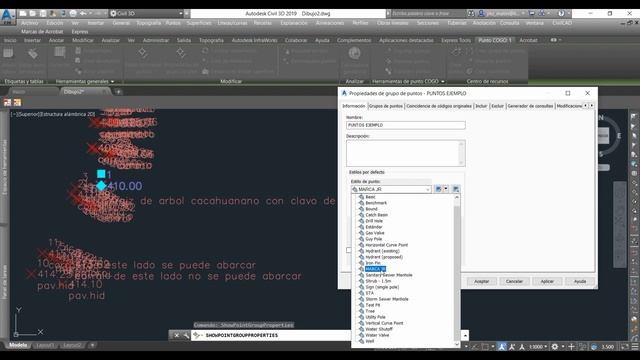Select Hydrant (existing) in the list
Image resolution: width=640 pixels, height=360 pixels.
click(x=382, y=251)
